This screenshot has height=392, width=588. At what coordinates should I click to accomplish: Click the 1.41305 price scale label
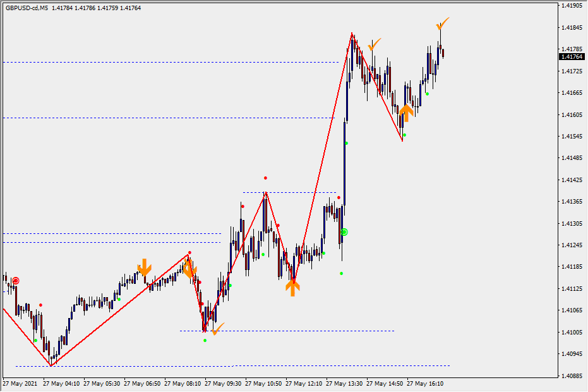pos(571,223)
